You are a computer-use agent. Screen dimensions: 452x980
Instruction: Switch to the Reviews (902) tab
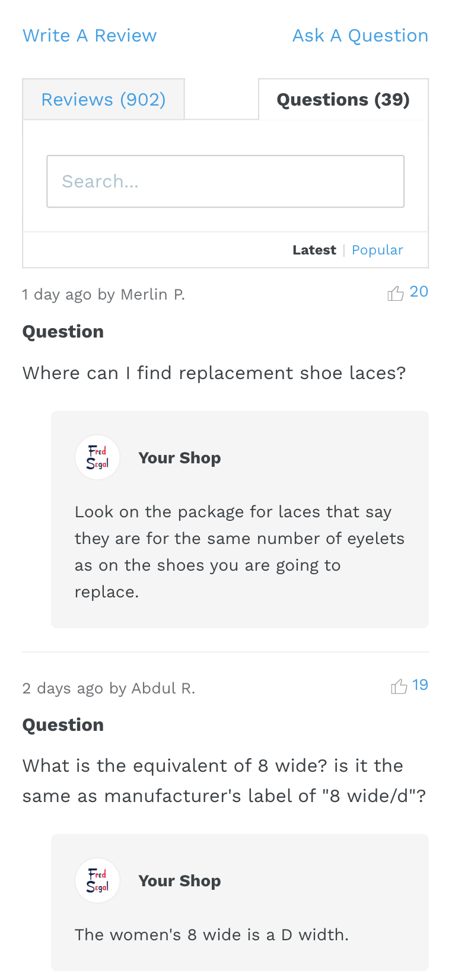tap(103, 100)
